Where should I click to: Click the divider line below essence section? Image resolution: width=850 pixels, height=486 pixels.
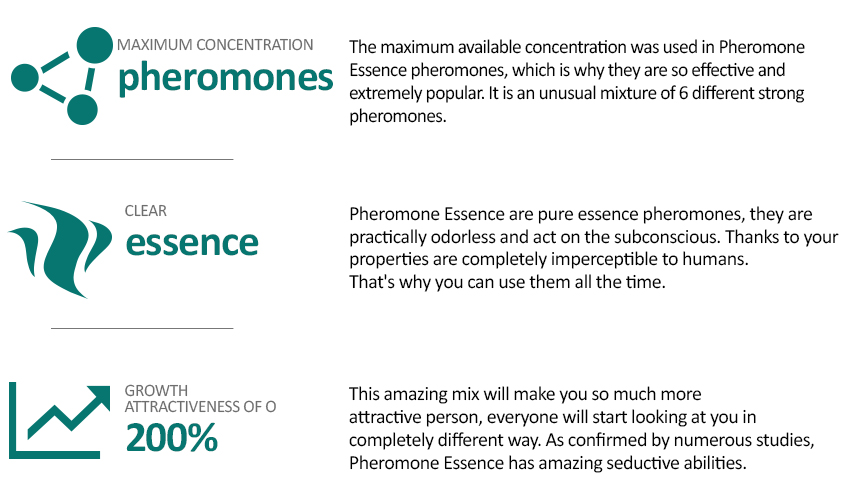(x=142, y=328)
